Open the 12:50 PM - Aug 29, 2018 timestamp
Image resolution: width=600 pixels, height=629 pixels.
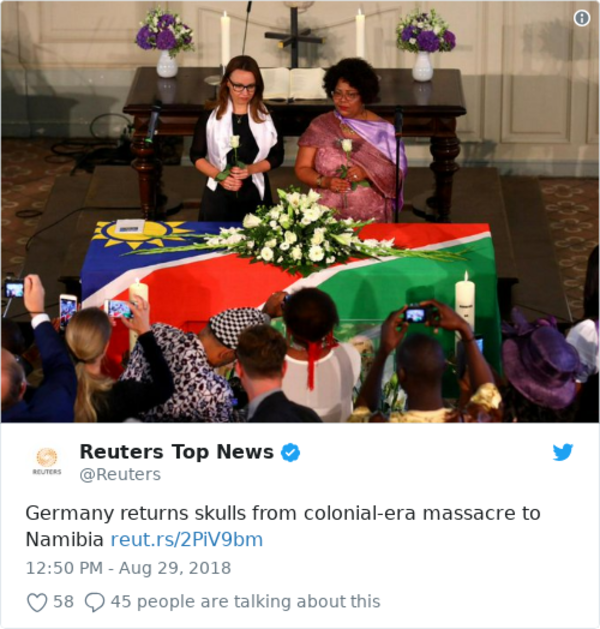click(x=128, y=568)
